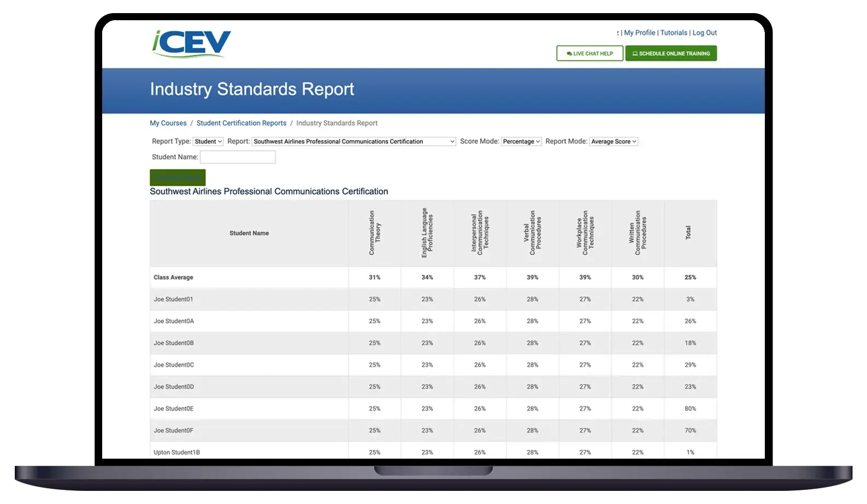
Task: Click Workplace Communication Techniques column header
Action: pyautogui.click(x=585, y=233)
